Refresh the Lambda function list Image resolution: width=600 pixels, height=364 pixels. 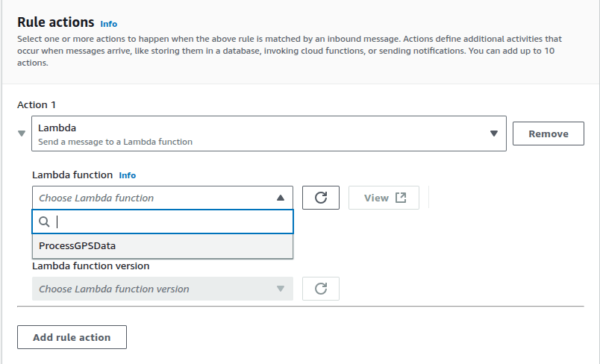[321, 198]
